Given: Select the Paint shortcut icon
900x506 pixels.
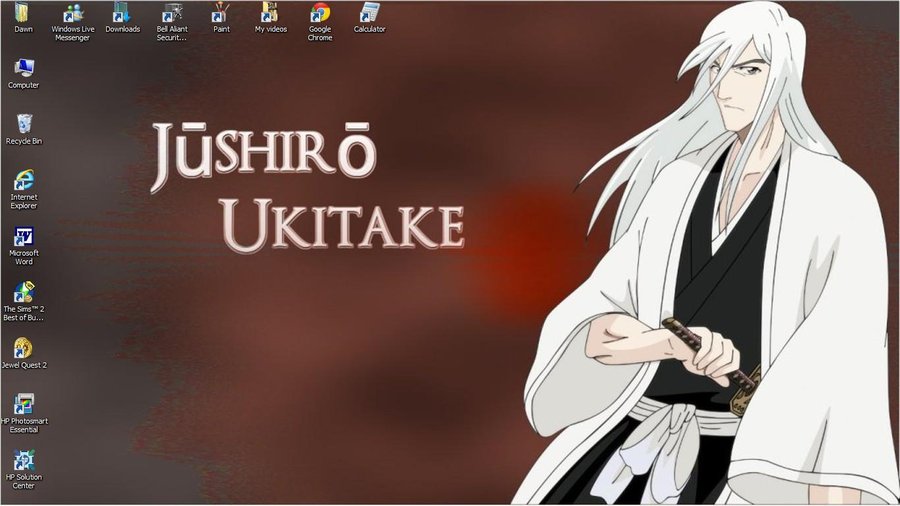Looking at the screenshot, I should point(221,14).
